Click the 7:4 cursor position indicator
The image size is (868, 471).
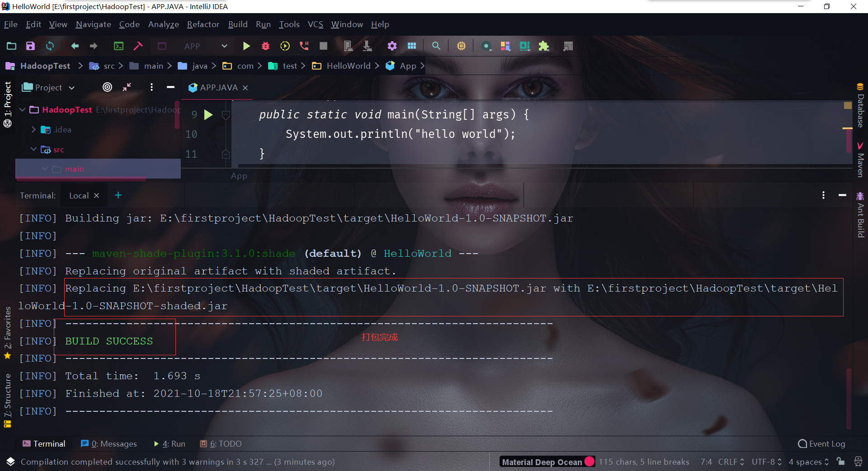pyautogui.click(x=706, y=462)
